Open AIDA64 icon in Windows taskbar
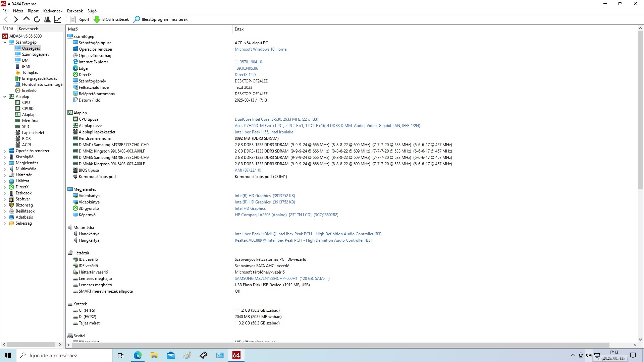 [236, 355]
